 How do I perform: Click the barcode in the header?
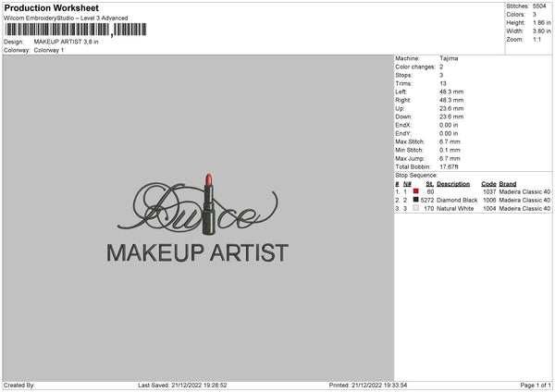[x=76, y=30]
